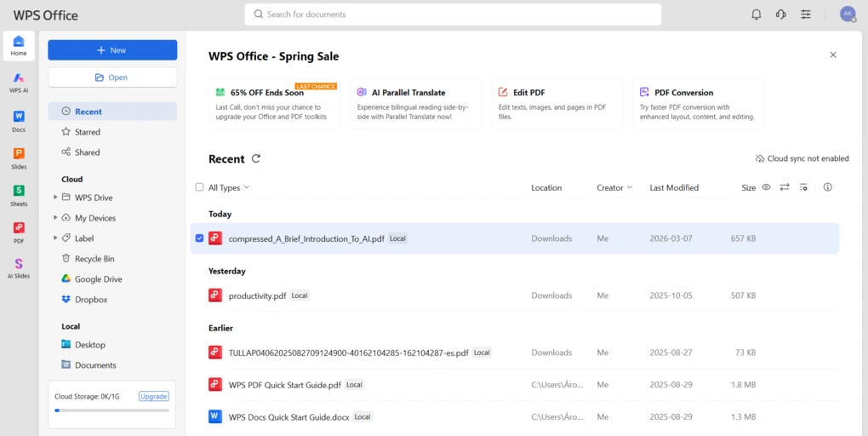Open the Edit PDF card
This screenshot has width=868, height=436.
click(x=557, y=104)
